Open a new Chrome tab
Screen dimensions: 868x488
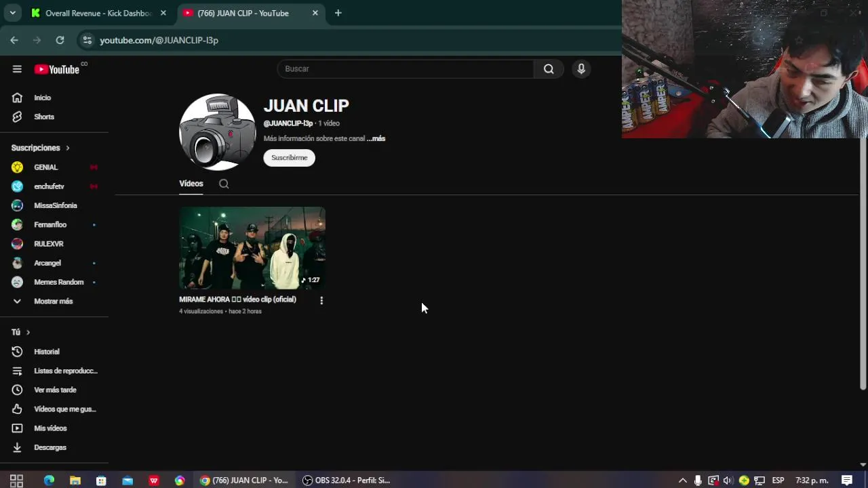338,13
